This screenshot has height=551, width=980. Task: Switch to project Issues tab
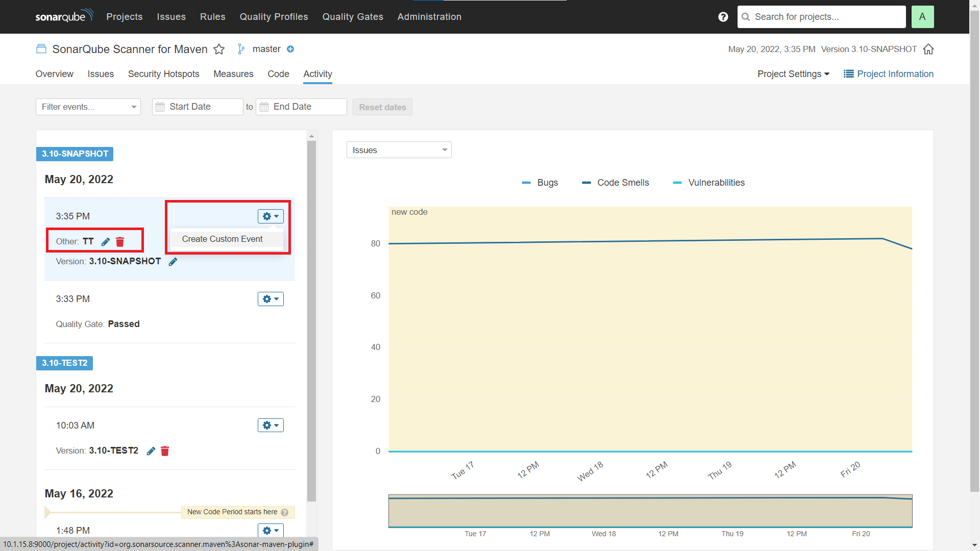(101, 74)
